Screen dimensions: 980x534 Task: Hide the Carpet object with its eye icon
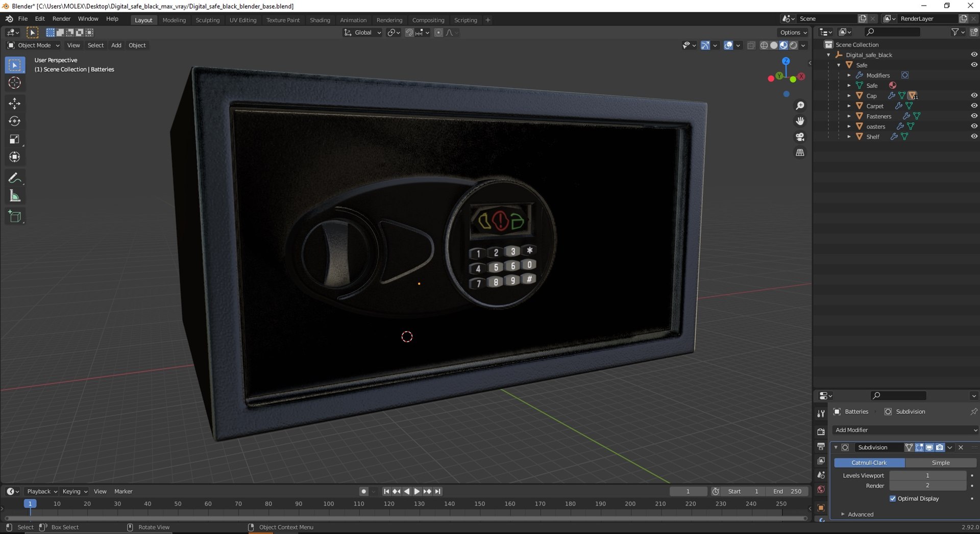pyautogui.click(x=974, y=106)
